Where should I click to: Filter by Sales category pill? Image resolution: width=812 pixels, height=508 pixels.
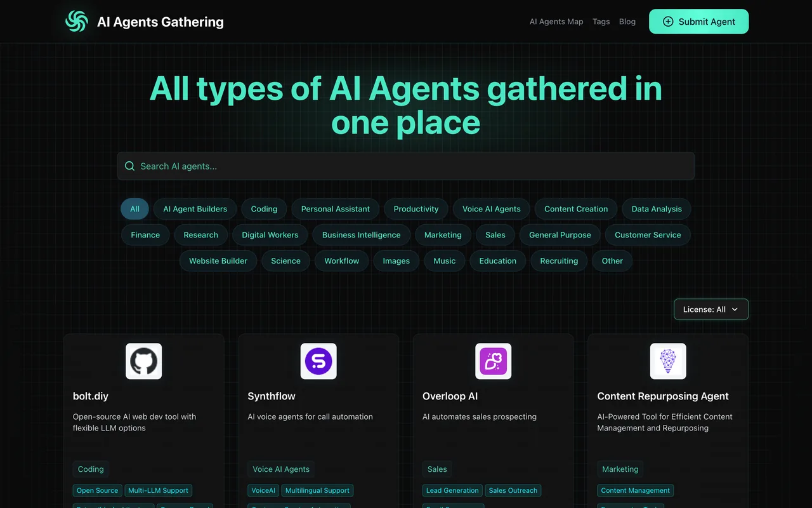(495, 235)
